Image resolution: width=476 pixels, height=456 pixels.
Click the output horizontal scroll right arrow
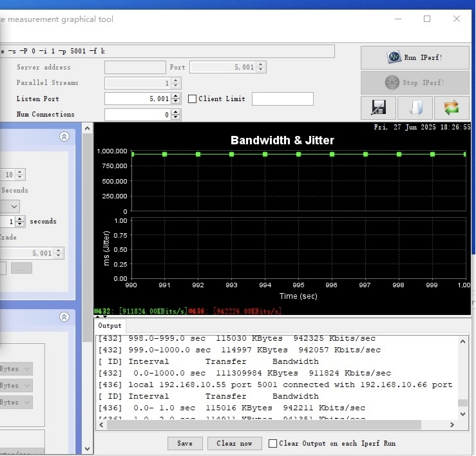coord(452,425)
